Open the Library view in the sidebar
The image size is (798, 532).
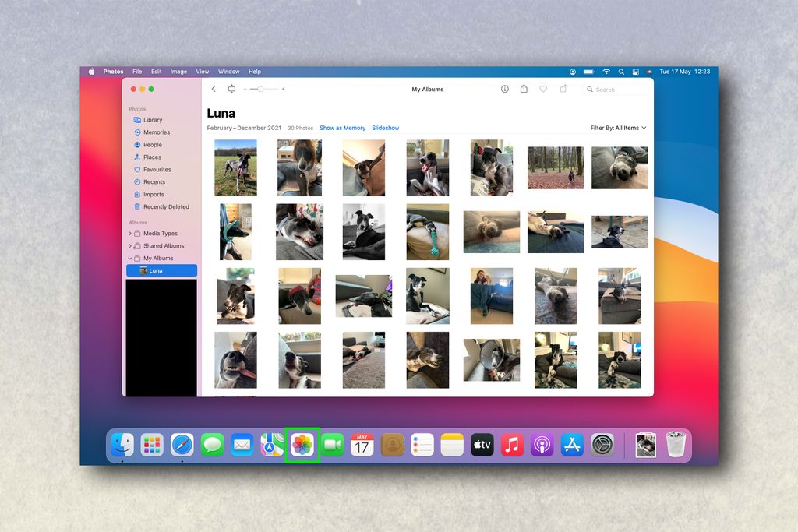pos(153,119)
